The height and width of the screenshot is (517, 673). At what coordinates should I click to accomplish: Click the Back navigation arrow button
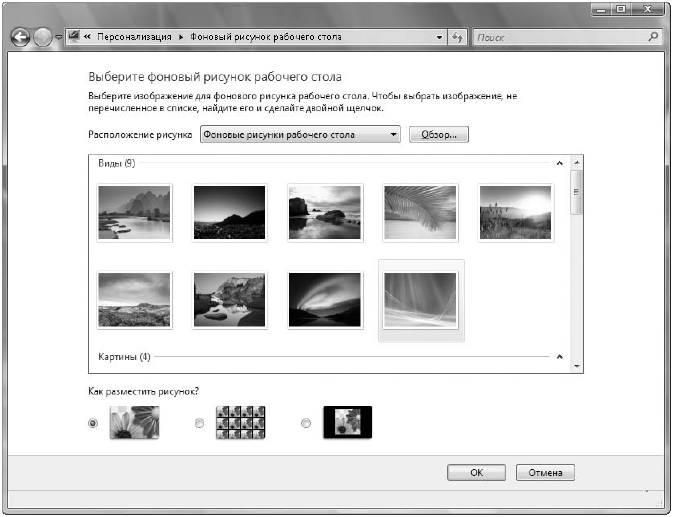coord(21,37)
